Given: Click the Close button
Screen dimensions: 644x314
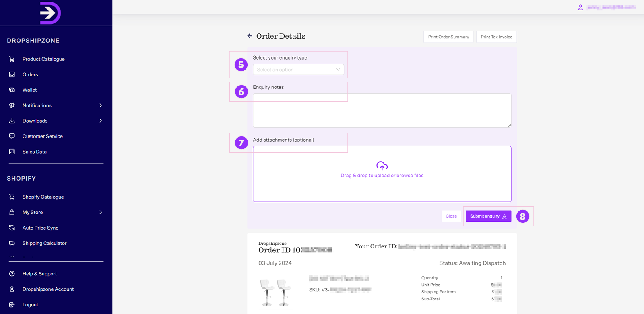Looking at the screenshot, I should click(x=451, y=216).
